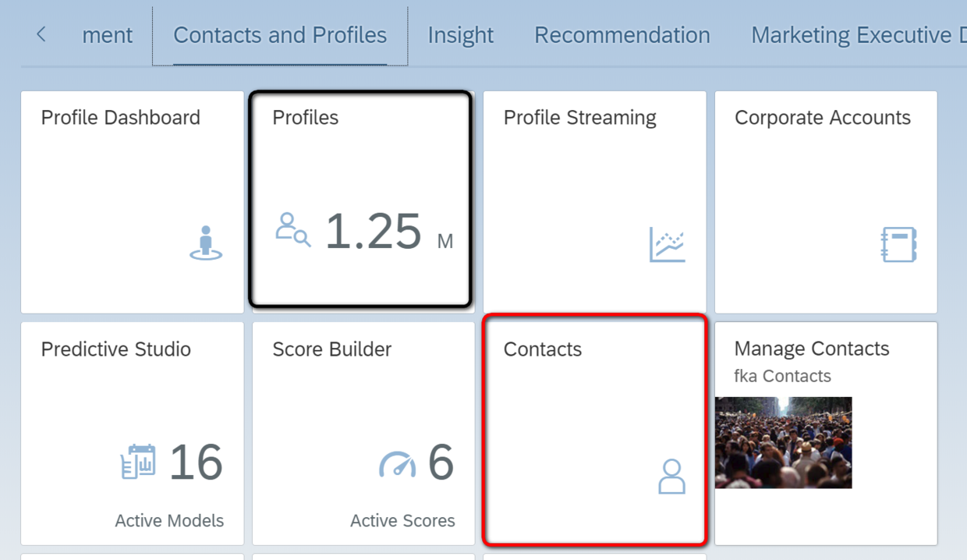Click the 1.25 M profiles count
The width and height of the screenshot is (967, 560).
click(x=374, y=232)
